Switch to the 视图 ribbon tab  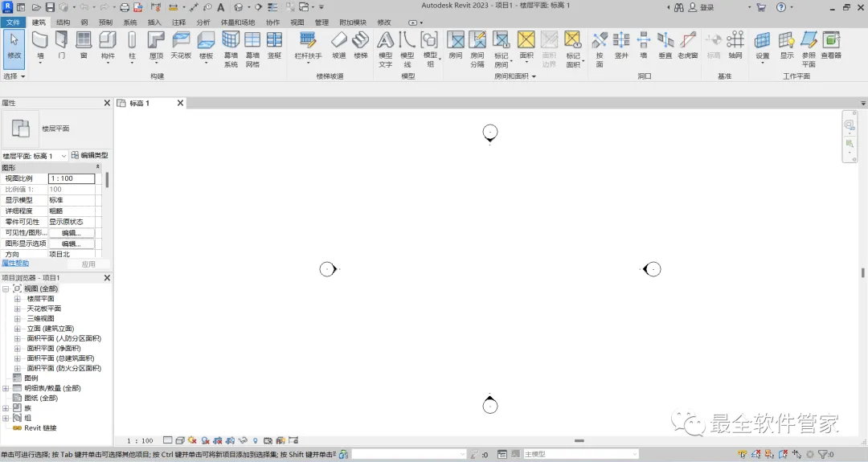(297, 22)
